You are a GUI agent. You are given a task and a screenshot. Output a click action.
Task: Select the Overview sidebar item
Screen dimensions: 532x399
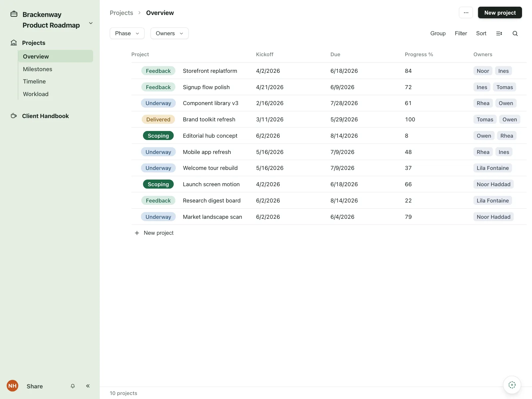point(56,56)
